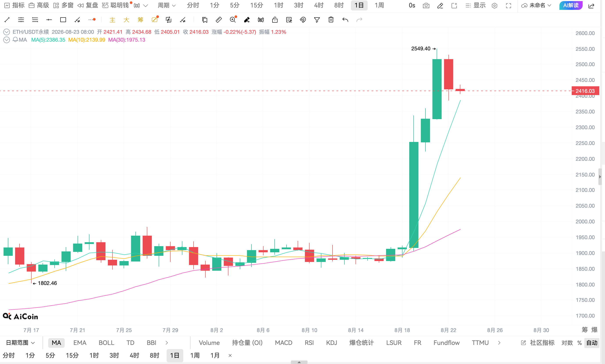The width and height of the screenshot is (605, 364).
Task: Open the 未命名 layout dropdown
Action: click(536, 5)
